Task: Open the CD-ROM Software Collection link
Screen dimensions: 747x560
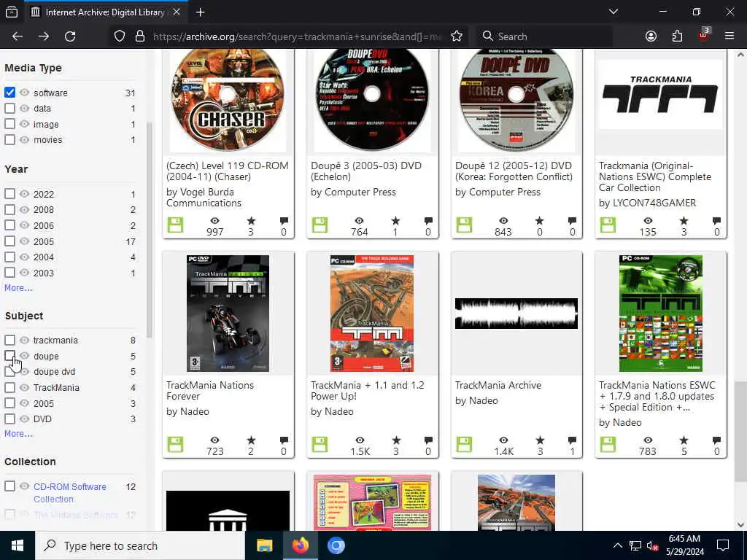Action: (x=69, y=493)
